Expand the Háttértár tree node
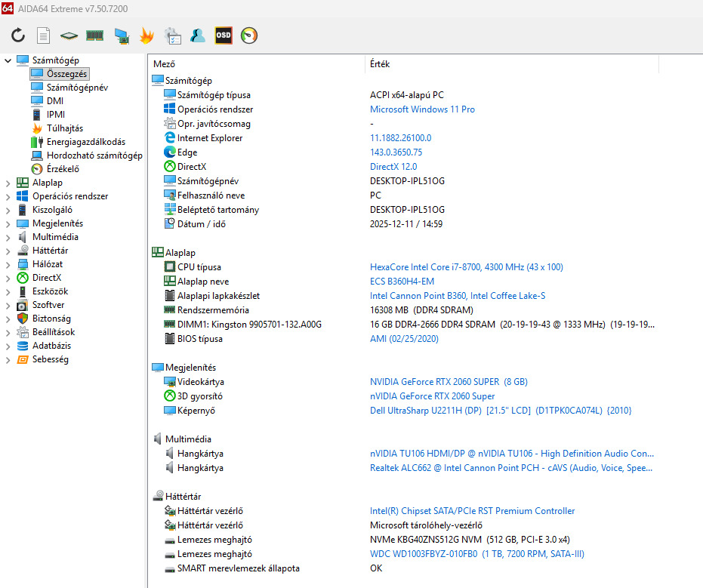This screenshot has height=588, width=703. (x=8, y=251)
